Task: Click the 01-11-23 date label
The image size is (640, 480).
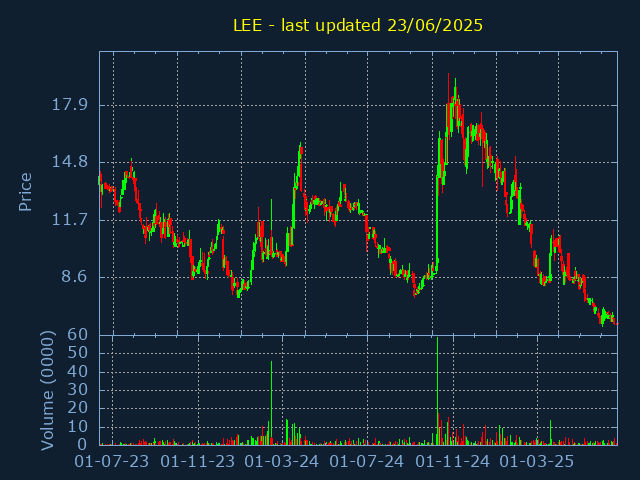Action: (x=198, y=462)
